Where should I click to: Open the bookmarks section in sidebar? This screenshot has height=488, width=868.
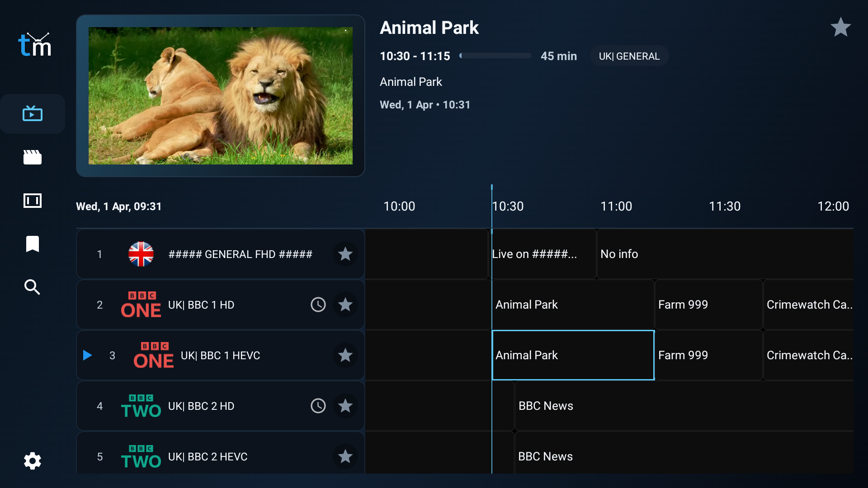click(33, 244)
